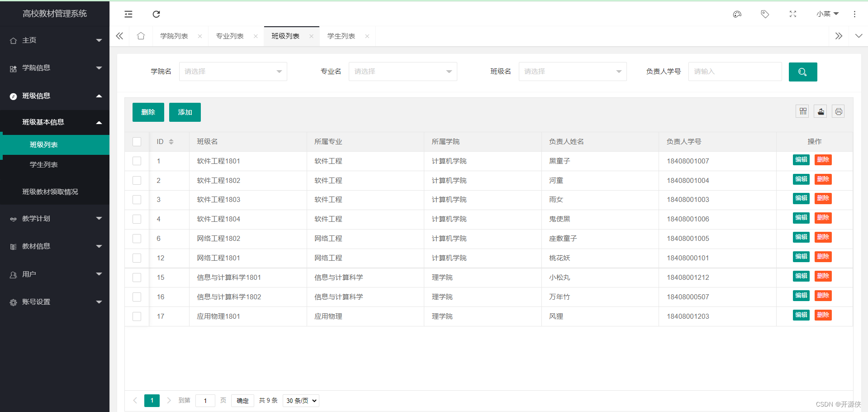The image size is (868, 412).
Task: Close the 班级列表 tab
Action: coord(311,36)
